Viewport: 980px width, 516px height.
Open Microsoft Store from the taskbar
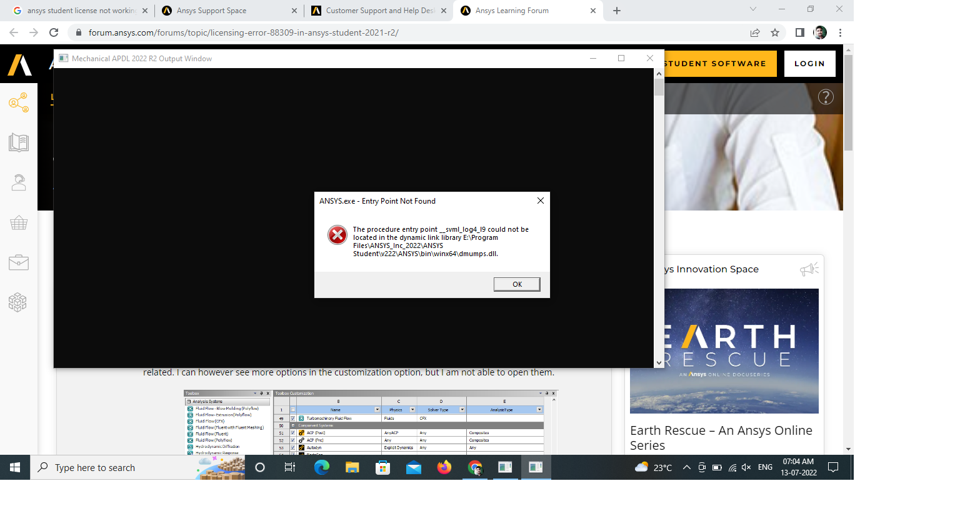pyautogui.click(x=382, y=467)
